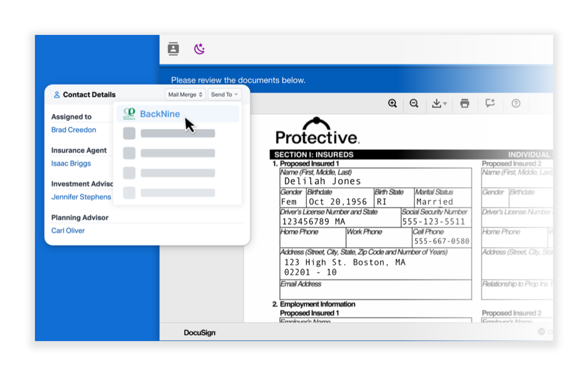Click the Birth State field RI
Viewport: 588px width, 376px height.
(x=394, y=197)
